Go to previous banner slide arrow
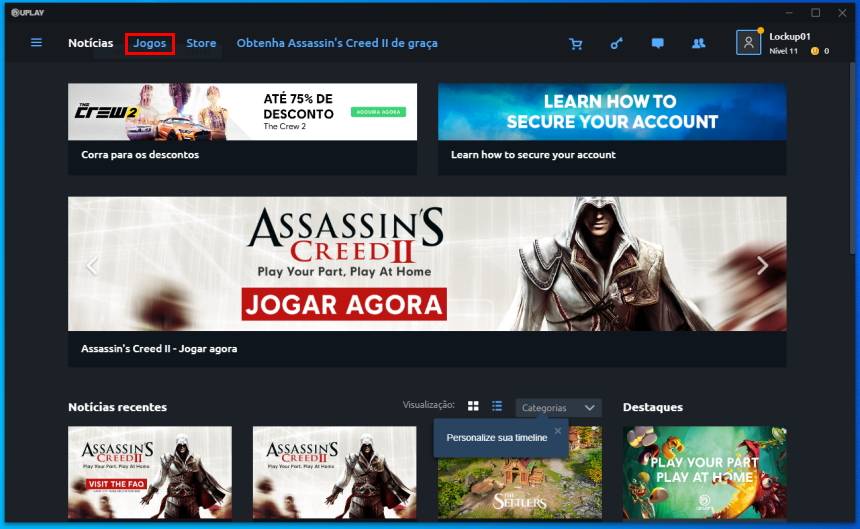This screenshot has height=529, width=860. pyautogui.click(x=92, y=265)
